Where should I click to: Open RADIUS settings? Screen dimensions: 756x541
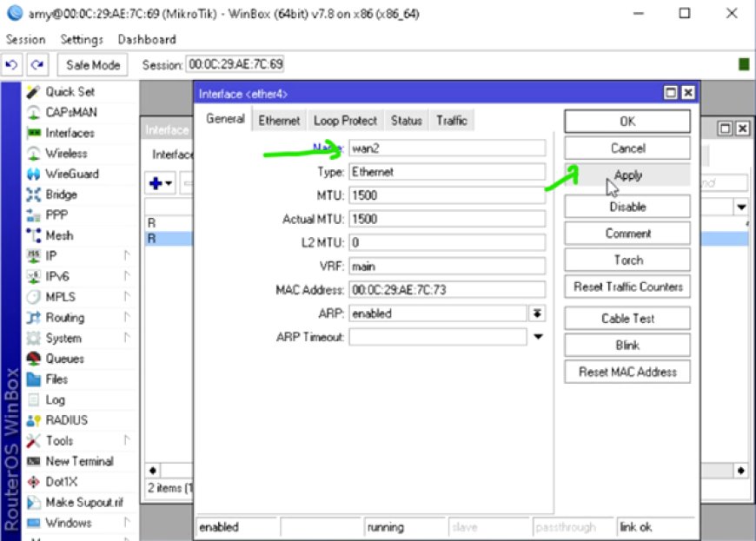(x=67, y=420)
